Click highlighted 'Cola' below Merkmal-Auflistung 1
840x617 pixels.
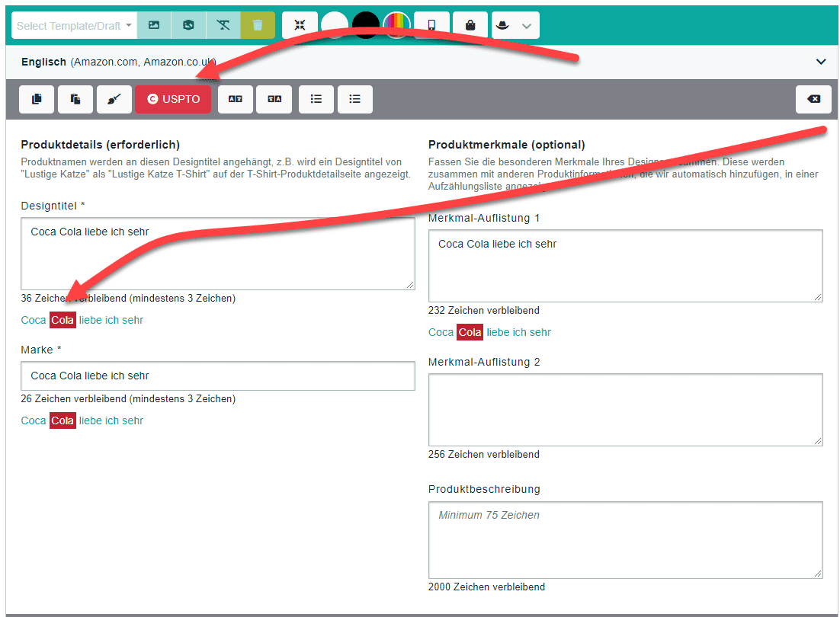(x=470, y=332)
